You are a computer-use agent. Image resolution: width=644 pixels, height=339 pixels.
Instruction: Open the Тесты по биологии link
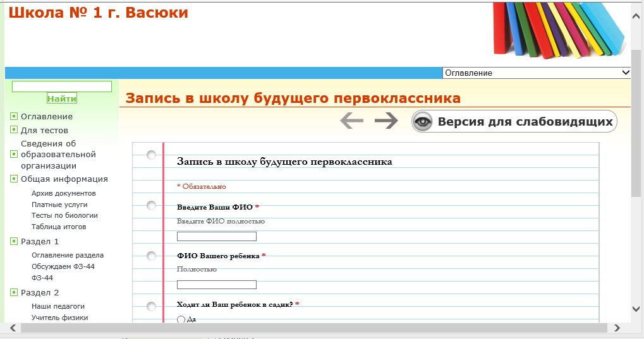pyautogui.click(x=64, y=215)
